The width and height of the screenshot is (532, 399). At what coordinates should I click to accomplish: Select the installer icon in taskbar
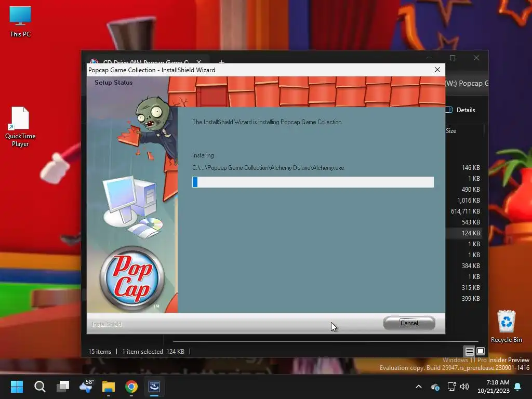point(154,387)
